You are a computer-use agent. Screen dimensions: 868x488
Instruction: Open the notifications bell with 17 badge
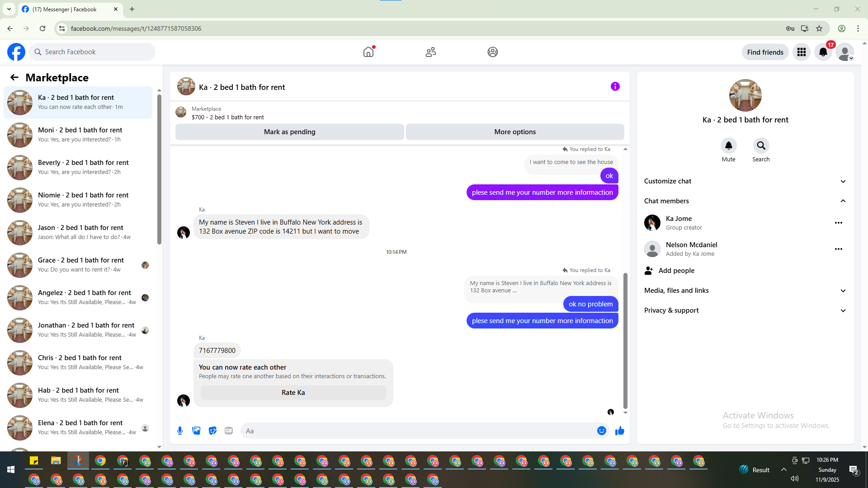click(823, 52)
